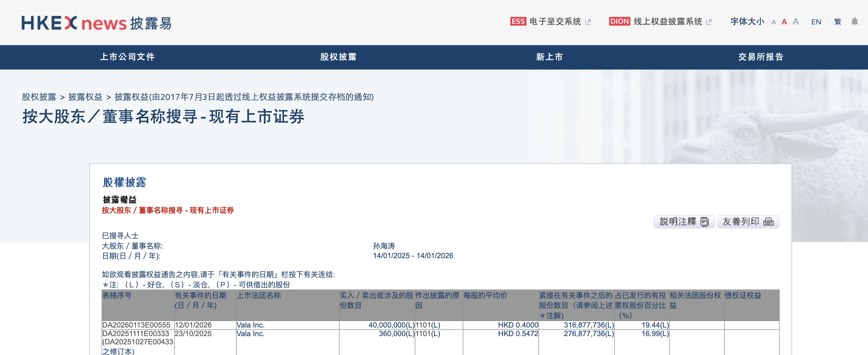Switch to 繁 traditional Chinese

[838, 22]
